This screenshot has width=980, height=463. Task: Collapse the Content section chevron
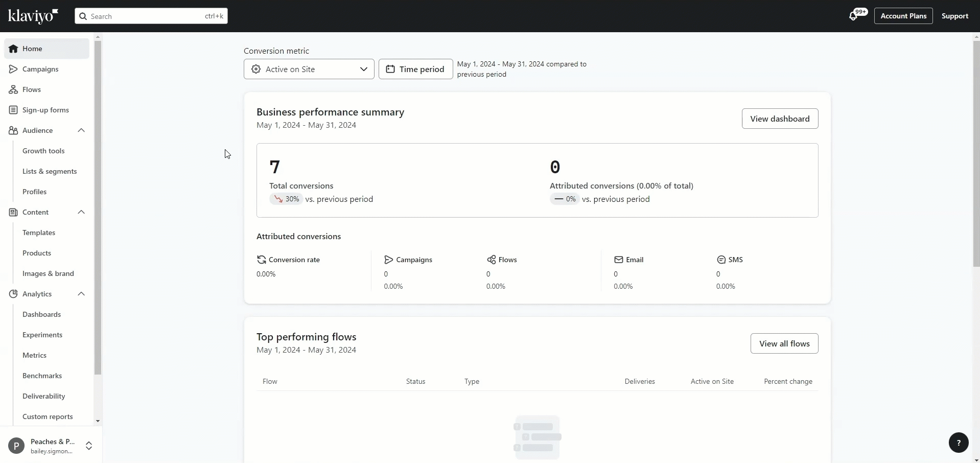coord(81,212)
